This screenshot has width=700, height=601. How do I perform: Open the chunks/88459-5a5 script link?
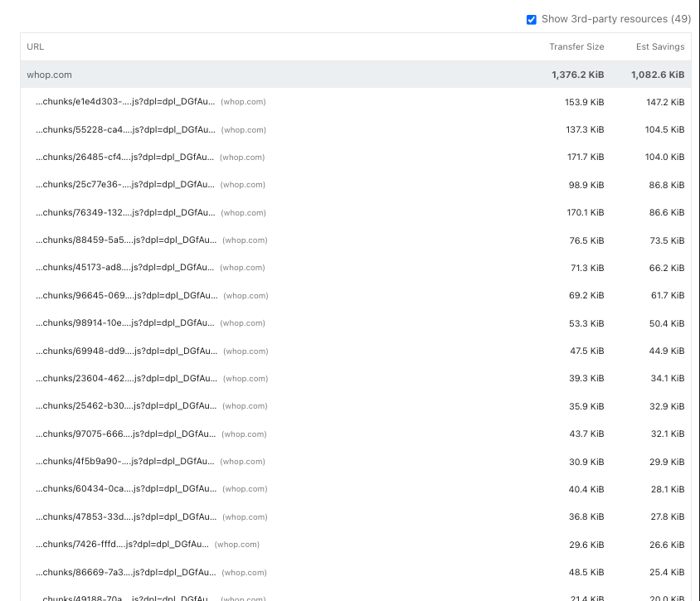pos(125,240)
